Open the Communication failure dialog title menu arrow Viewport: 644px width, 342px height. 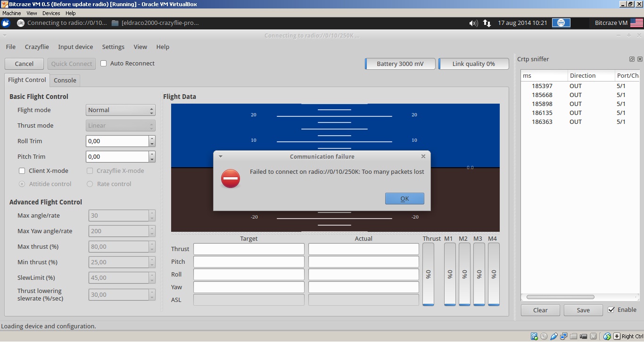pos(221,156)
